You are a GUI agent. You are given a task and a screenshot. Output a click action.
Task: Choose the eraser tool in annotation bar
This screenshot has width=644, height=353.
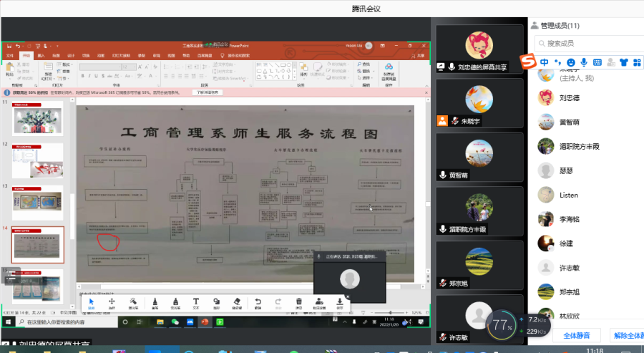(x=237, y=304)
